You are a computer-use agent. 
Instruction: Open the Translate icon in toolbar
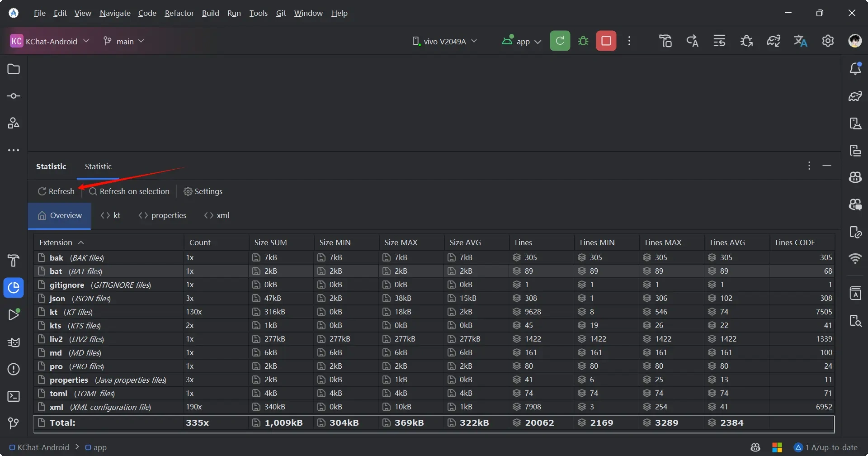pyautogui.click(x=801, y=41)
